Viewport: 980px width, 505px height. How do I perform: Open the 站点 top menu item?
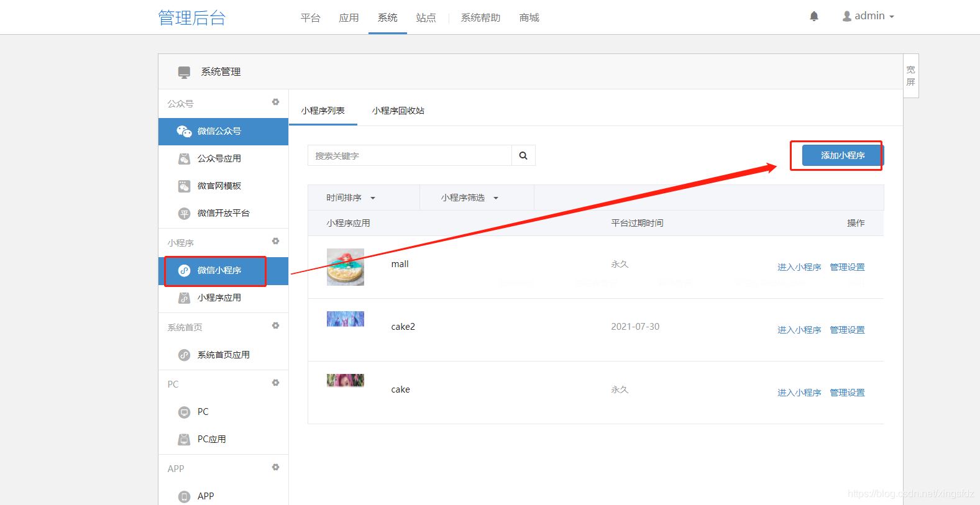pyautogui.click(x=426, y=18)
